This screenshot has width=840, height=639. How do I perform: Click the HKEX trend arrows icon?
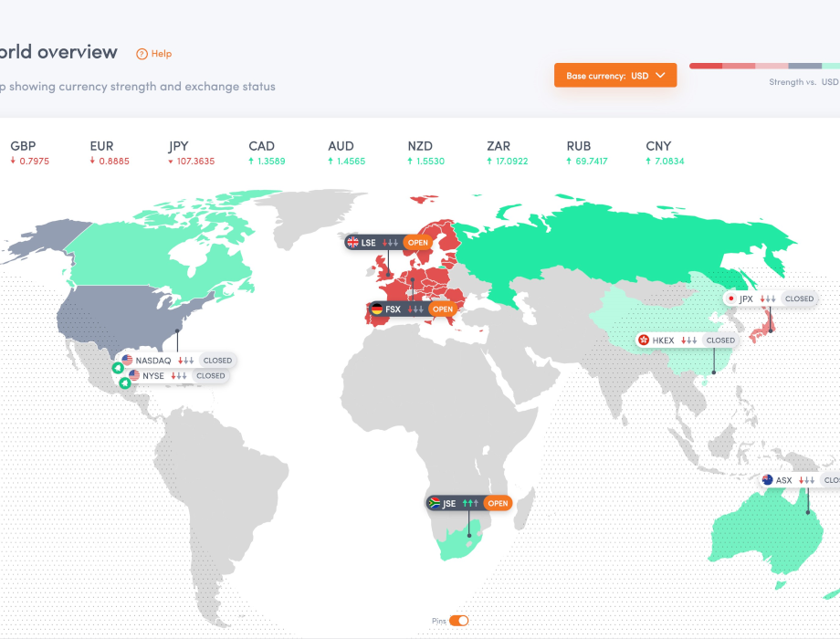(689, 340)
